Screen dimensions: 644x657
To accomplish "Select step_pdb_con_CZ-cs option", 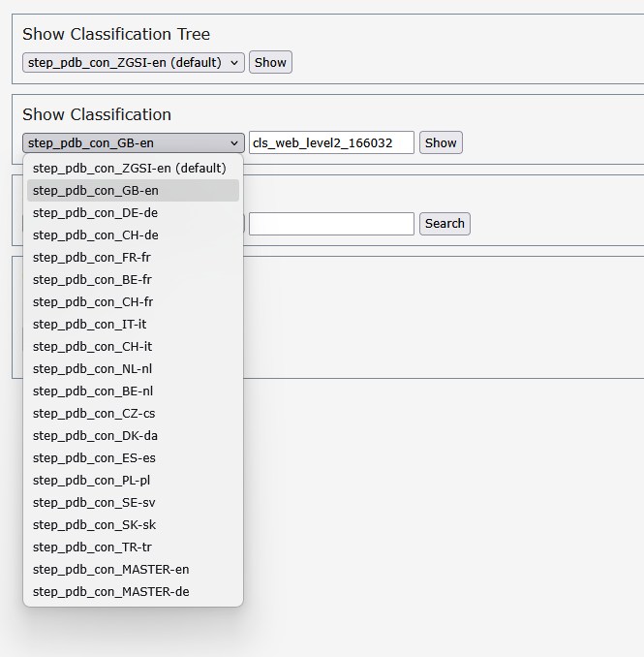I will [x=93, y=413].
